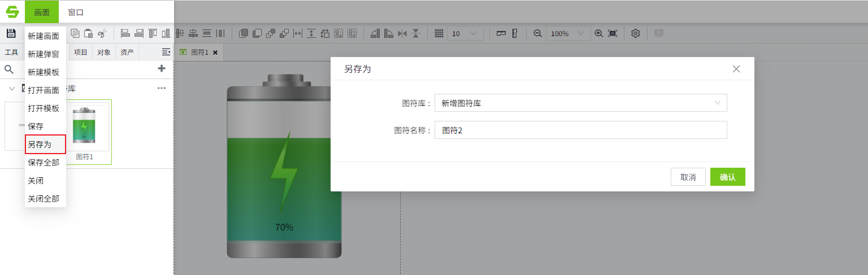Close the 图符1 document tab

(x=215, y=53)
